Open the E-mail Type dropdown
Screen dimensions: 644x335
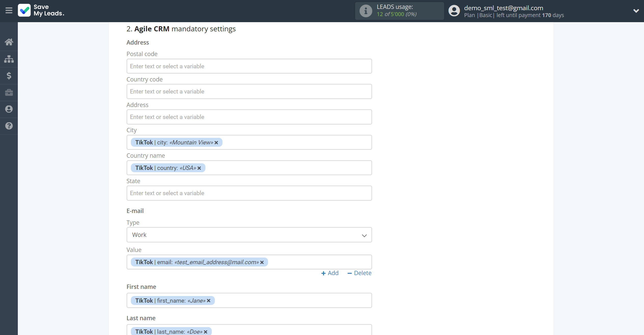[x=249, y=235]
